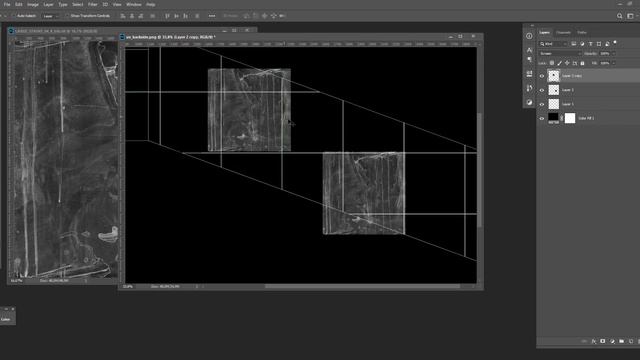Filter layers by smart objects icon
Image resolution: width=640 pixels, height=360 pixels.
point(607,44)
